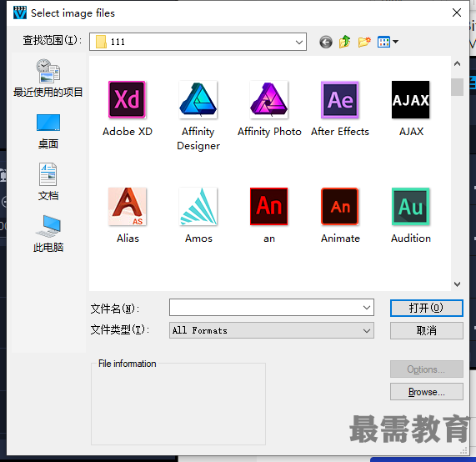Close the Select image files dialog
The image size is (476, 462).
coord(457,13)
